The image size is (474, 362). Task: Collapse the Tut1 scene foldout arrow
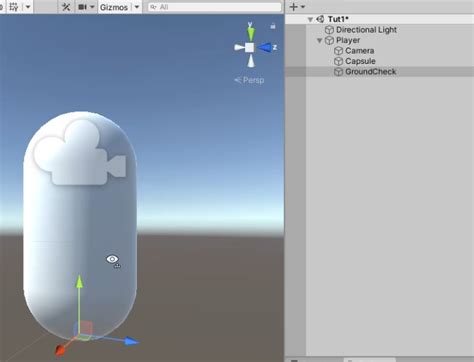[310, 19]
